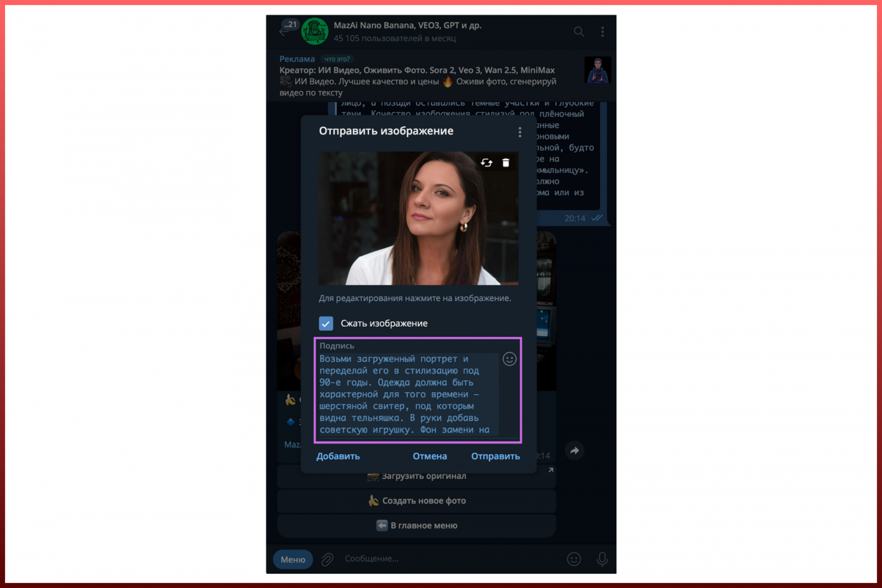Open emoji panel in message bar
The image size is (882, 588).
[x=574, y=559]
